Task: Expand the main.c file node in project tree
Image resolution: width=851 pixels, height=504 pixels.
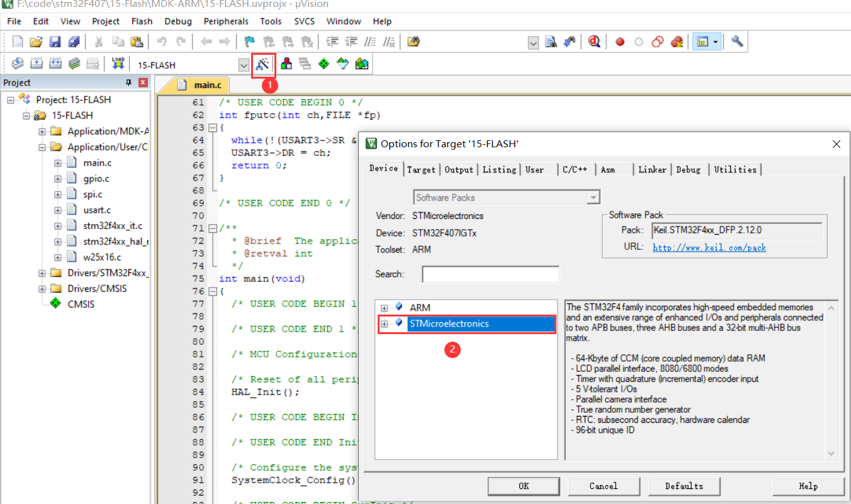Action: click(58, 163)
